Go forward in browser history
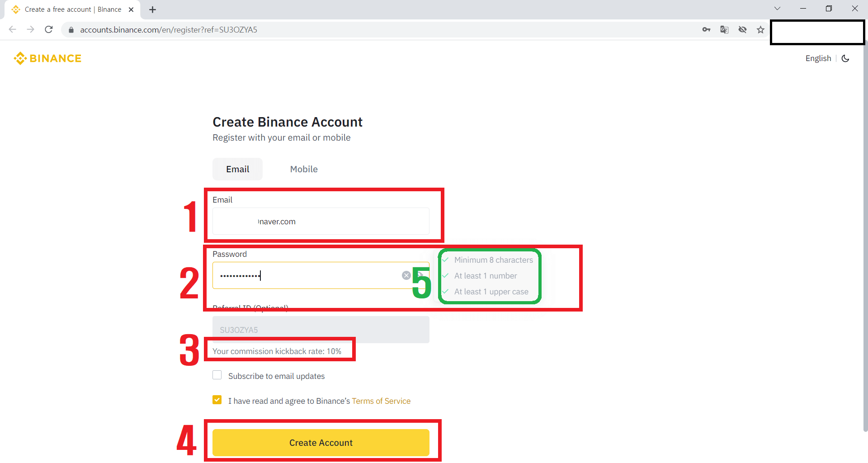Image resolution: width=868 pixels, height=463 pixels. coord(30,29)
